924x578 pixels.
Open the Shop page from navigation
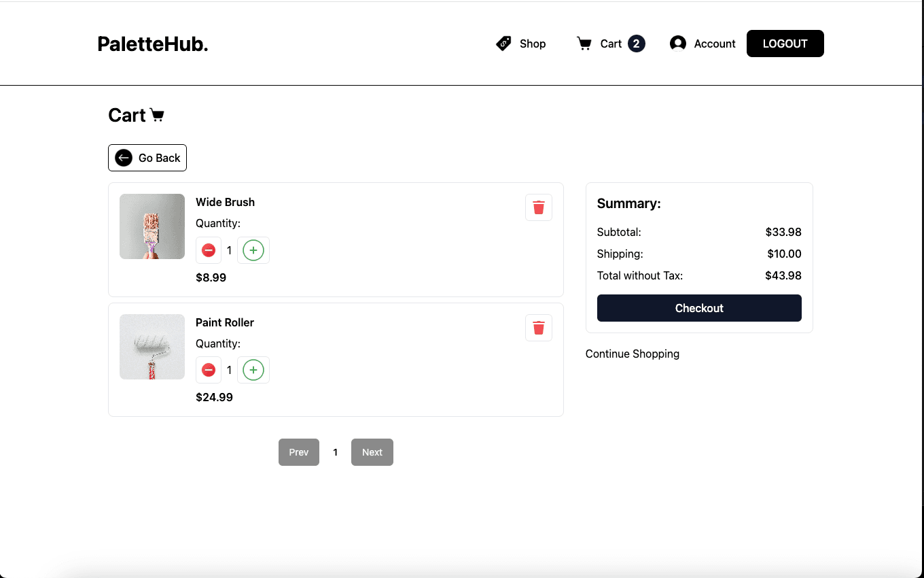click(533, 44)
